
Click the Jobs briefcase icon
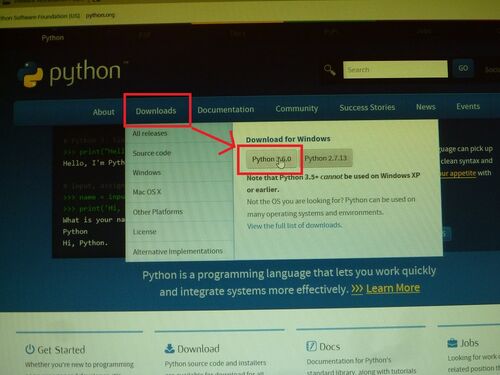pyautogui.click(x=452, y=343)
